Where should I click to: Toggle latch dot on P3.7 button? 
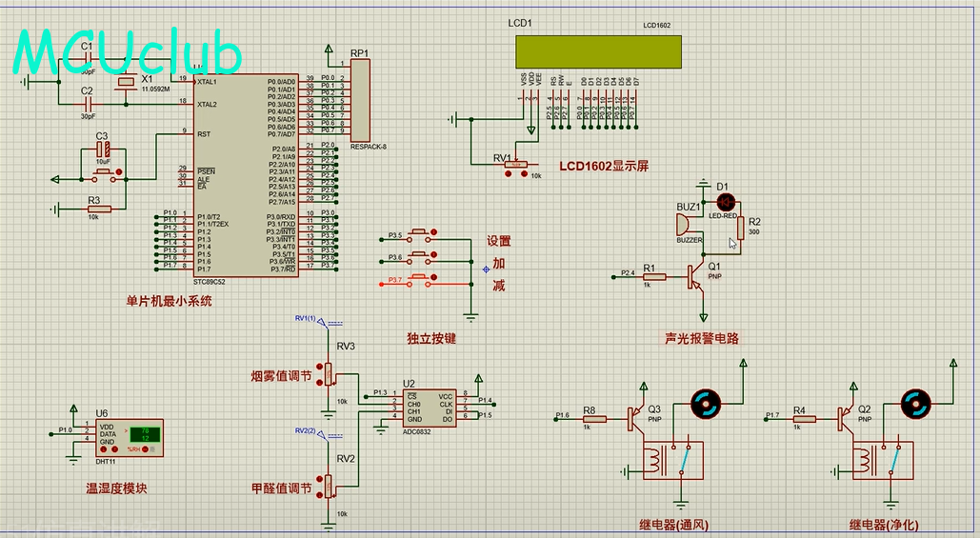(434, 279)
